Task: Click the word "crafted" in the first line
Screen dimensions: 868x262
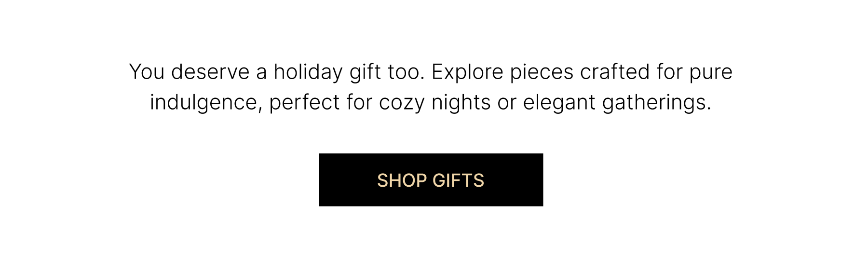Action: coord(615,72)
